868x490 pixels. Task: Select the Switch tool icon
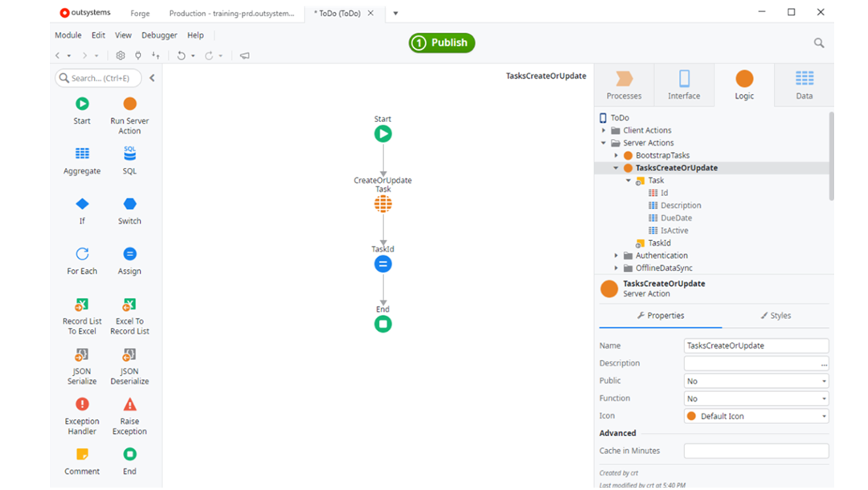pyautogui.click(x=129, y=204)
